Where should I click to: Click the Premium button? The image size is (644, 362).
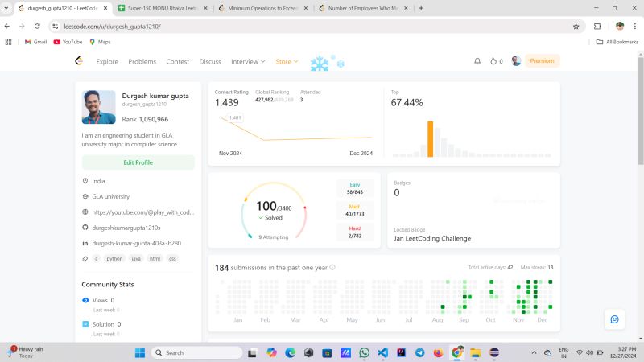point(542,61)
